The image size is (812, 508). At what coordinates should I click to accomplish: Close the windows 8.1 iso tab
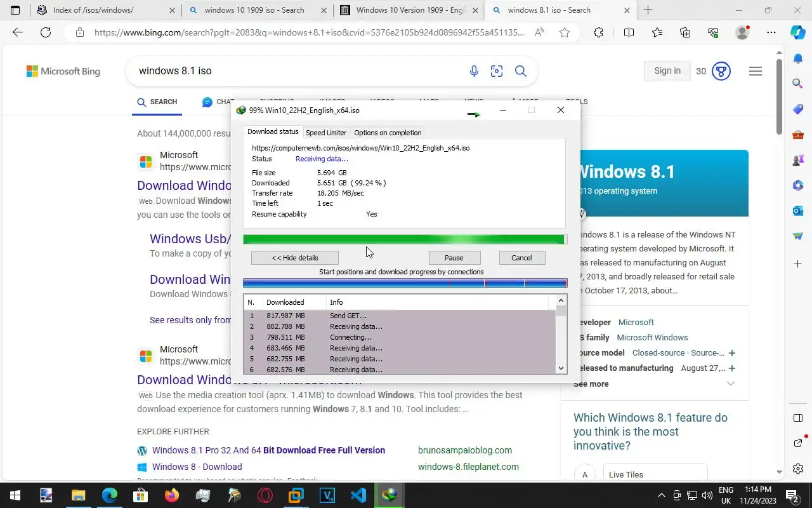point(627,10)
